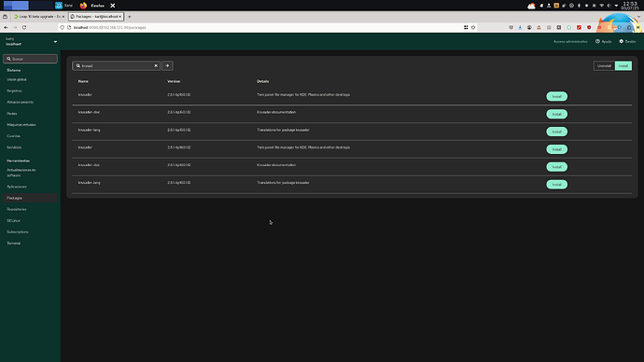The height and width of the screenshot is (362, 644).
Task: Install the first krusader-doc package
Action: 556,114
